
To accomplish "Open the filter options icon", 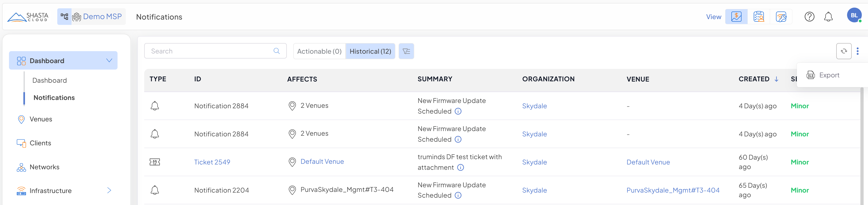I will click(x=406, y=51).
